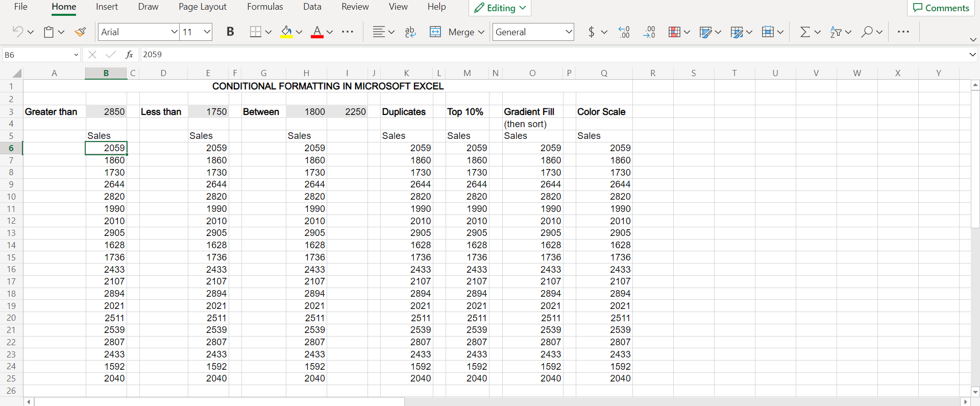The image size is (980, 406).
Task: Open the Find and Select magnifier
Action: click(x=872, y=32)
